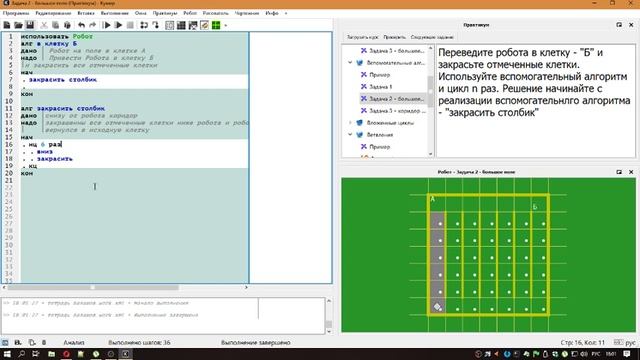Viewport: 640px width, 360px height.
Task: Click the Анализ status bar label
Action: [74, 342]
